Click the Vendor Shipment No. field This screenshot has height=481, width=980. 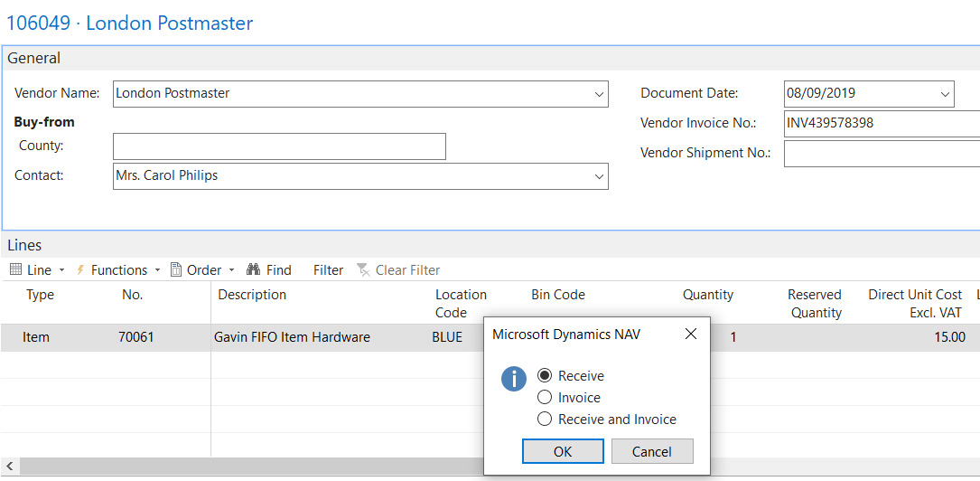click(x=881, y=154)
